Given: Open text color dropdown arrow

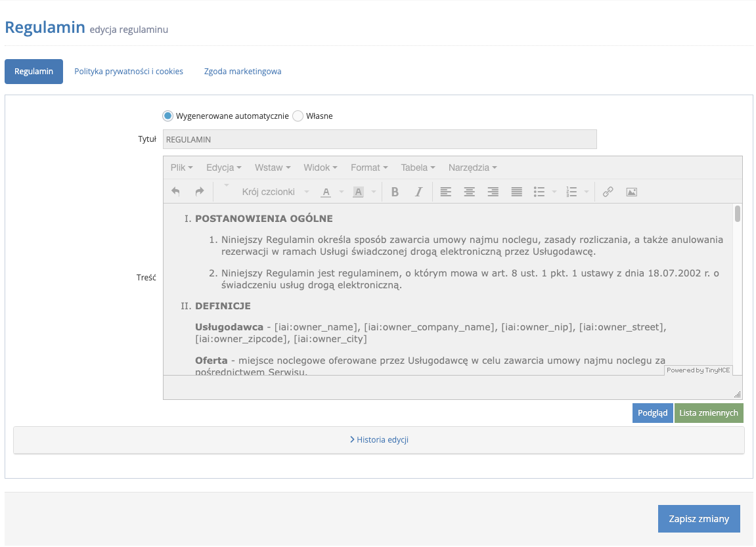Looking at the screenshot, I should (342, 192).
